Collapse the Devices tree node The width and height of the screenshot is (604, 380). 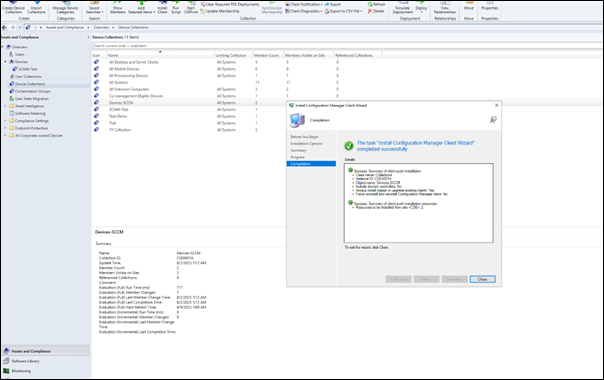5,62
